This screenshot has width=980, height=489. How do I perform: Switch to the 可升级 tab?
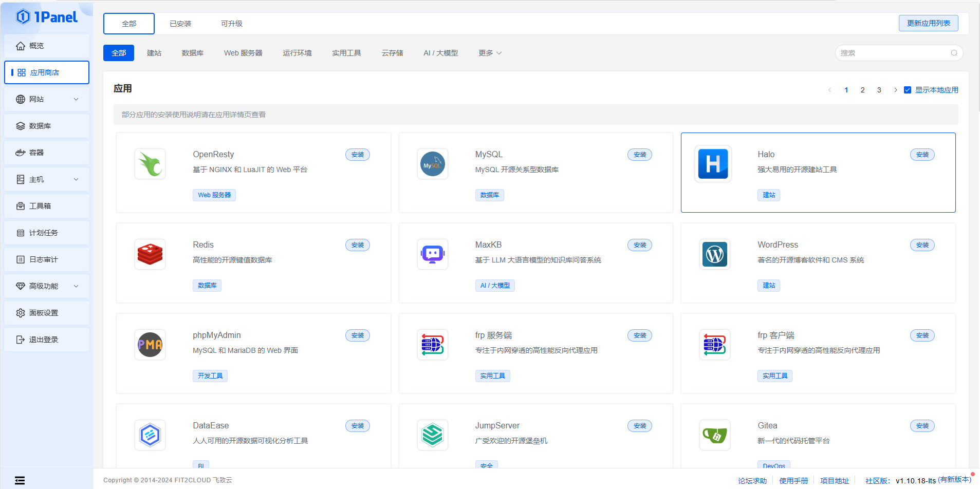232,24
